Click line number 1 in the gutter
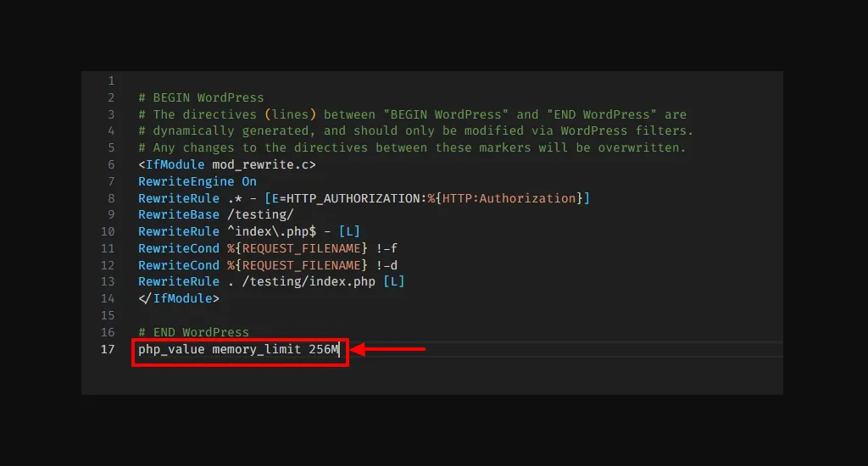Screen dimensions: 868x466 111,80
